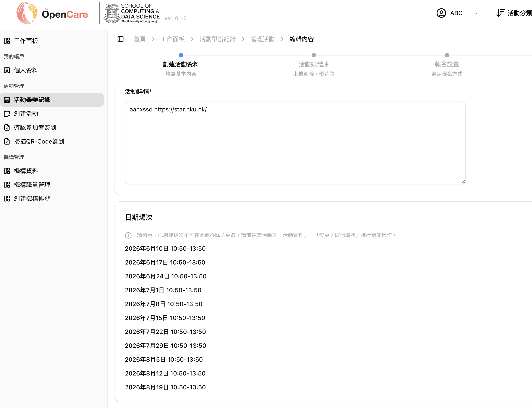Click the 報名設置 step label
This screenshot has width=532, height=408.
click(447, 64)
